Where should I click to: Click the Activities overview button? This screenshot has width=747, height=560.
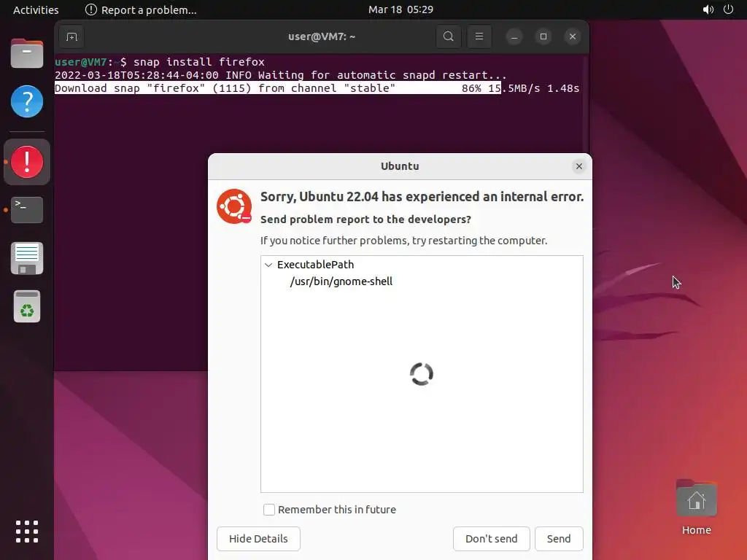[36, 9]
